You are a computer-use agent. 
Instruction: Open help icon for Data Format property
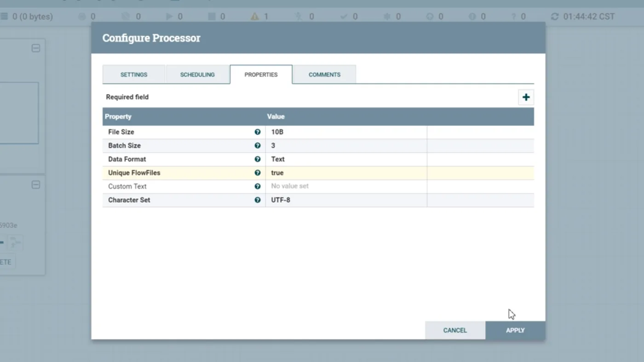pyautogui.click(x=258, y=159)
